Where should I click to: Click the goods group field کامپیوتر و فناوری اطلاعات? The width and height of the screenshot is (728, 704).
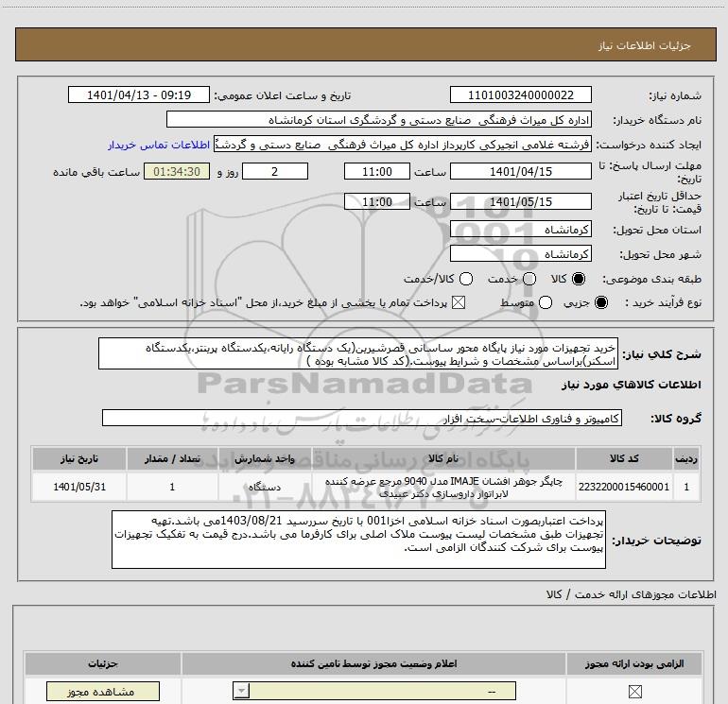(x=362, y=418)
